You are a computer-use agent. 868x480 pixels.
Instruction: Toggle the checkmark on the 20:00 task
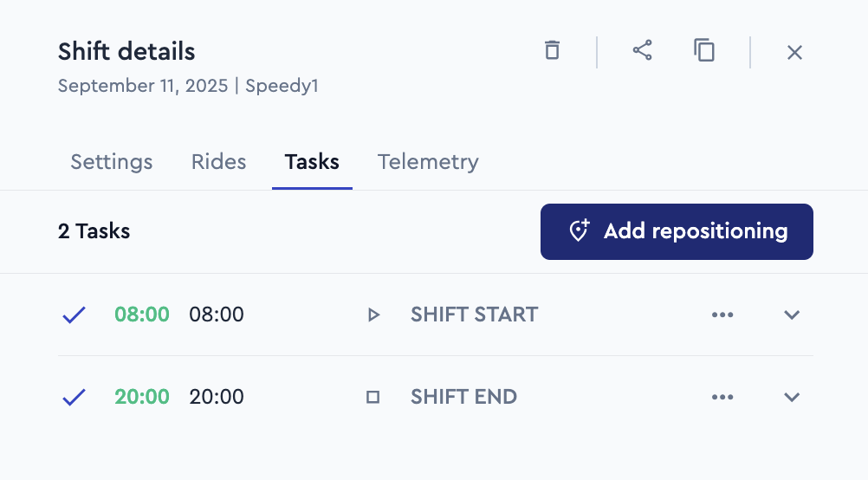click(74, 397)
